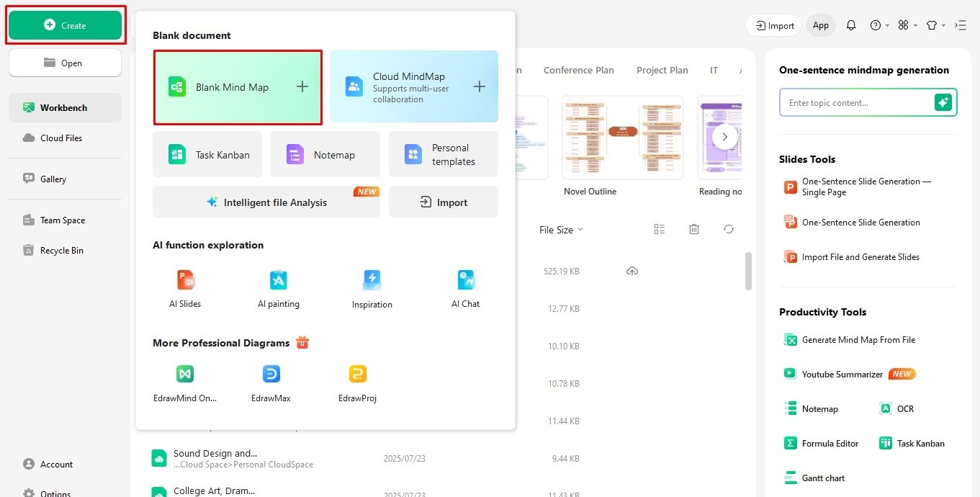Click the Import button in the top bar
Screen dimensions: 980x497
point(773,25)
